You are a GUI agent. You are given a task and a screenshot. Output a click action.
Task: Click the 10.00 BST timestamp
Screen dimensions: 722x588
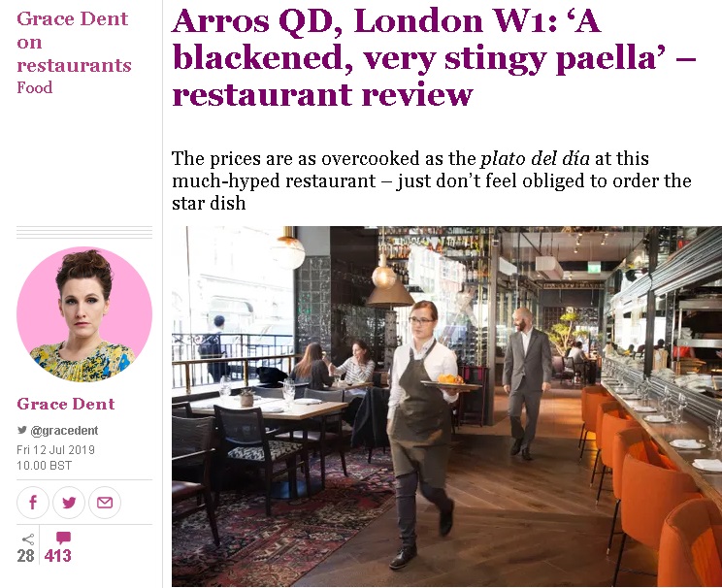45,466
